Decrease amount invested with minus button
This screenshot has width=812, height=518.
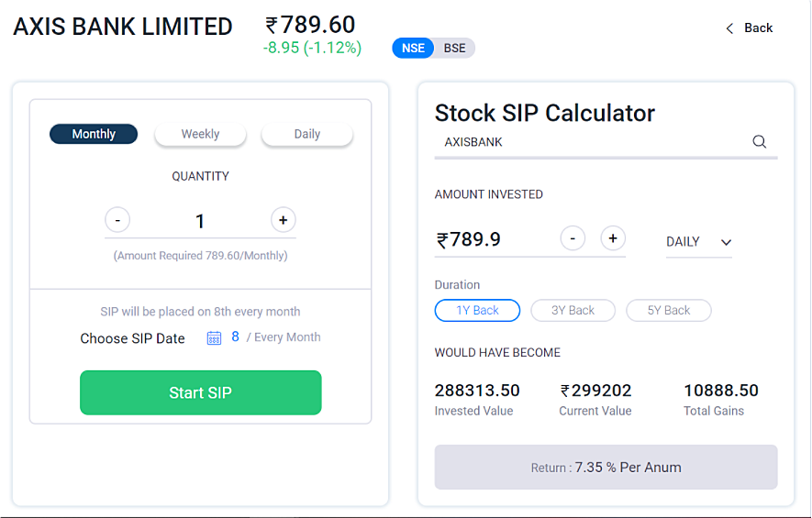tap(573, 238)
